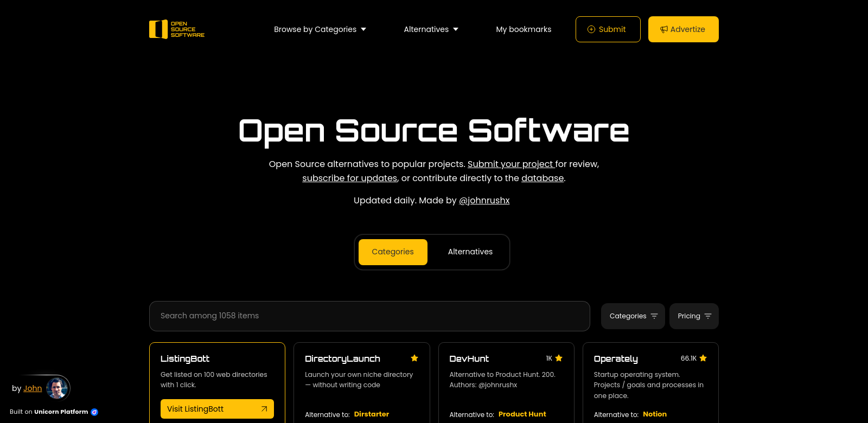Open the Product Hunt alternative link
Image resolution: width=868 pixels, height=423 pixels.
click(x=522, y=414)
